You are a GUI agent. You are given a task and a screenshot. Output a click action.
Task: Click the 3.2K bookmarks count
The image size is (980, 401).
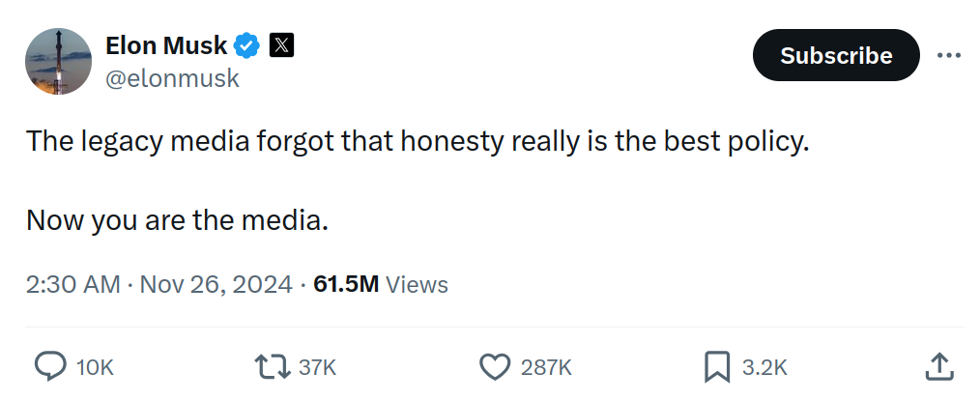764,367
